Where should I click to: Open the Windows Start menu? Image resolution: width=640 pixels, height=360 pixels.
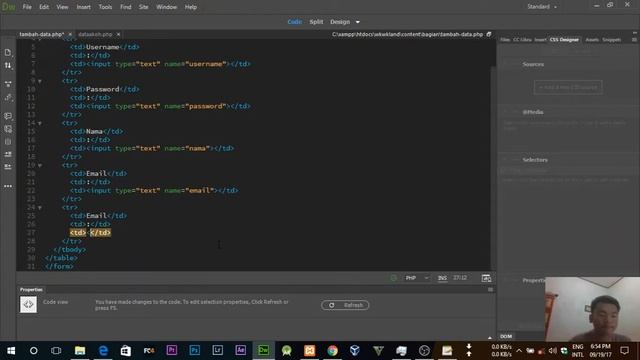click(x=11, y=351)
